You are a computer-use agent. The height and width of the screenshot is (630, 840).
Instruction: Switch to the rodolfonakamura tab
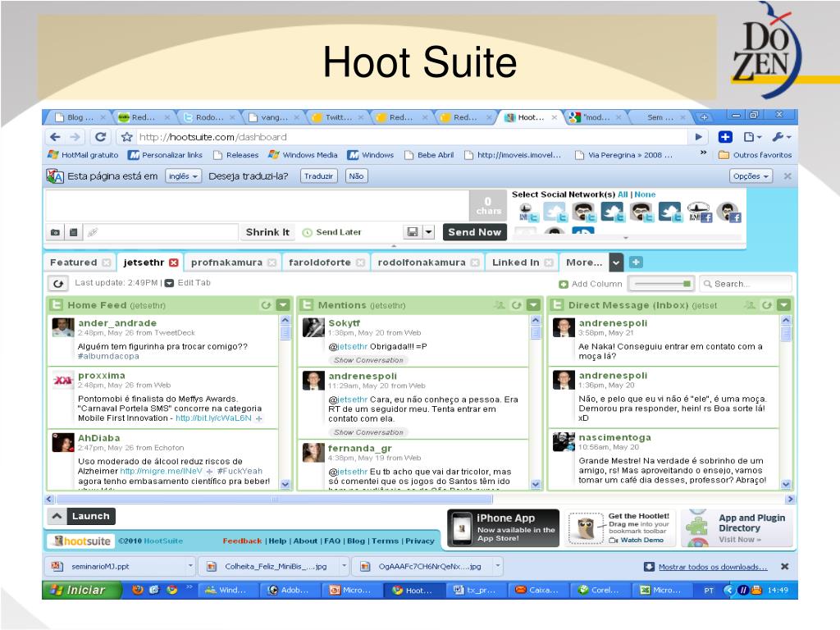click(x=421, y=262)
